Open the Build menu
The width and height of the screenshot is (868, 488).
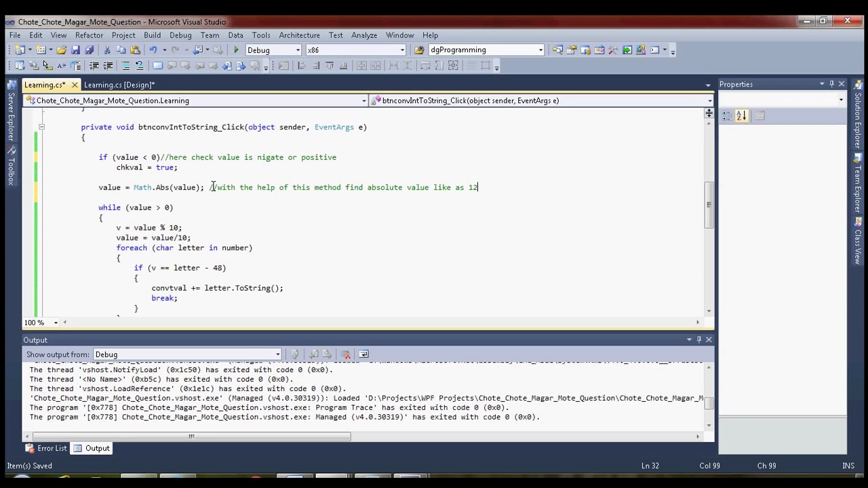click(x=152, y=35)
